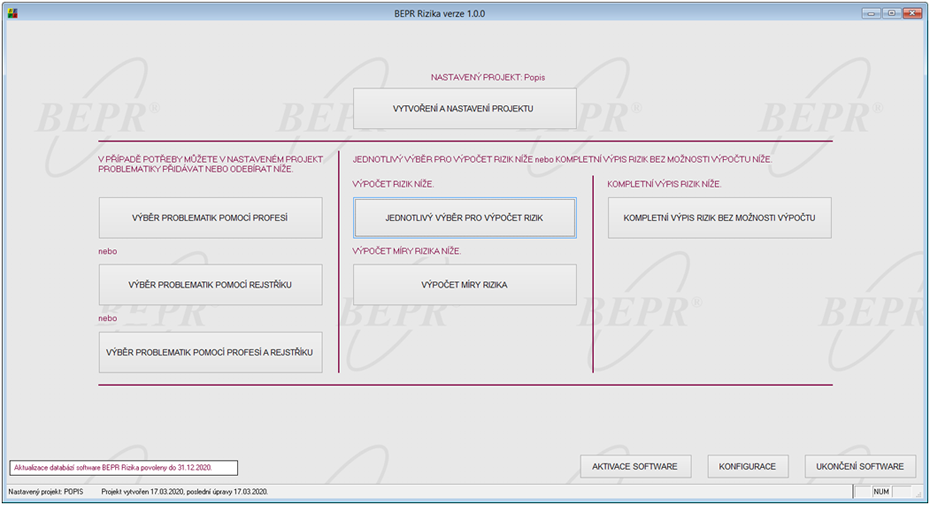Click the BEPR application icon in title bar

coord(12,13)
